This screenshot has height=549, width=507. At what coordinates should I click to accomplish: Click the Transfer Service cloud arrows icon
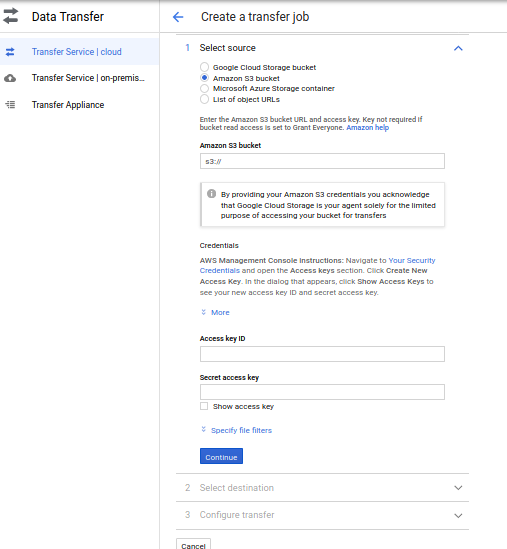(10, 52)
